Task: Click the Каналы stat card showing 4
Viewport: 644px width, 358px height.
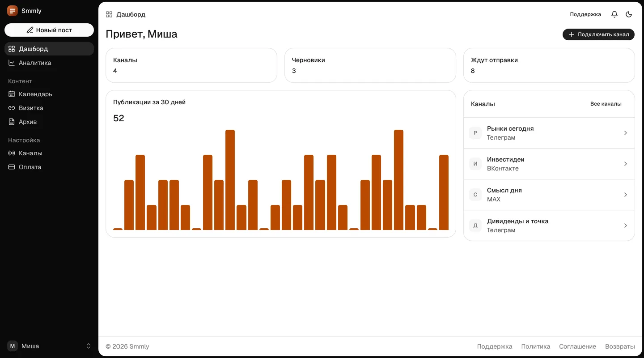Action: [191, 65]
